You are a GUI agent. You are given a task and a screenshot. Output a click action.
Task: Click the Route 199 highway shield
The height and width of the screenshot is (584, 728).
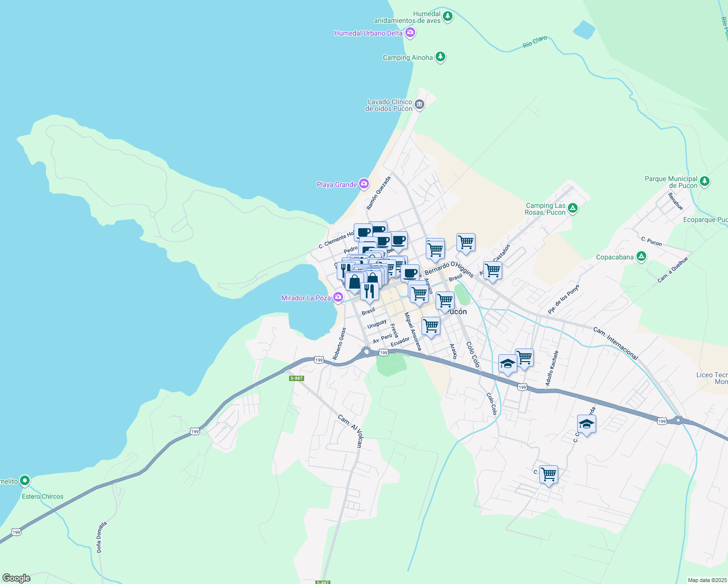pos(522,387)
